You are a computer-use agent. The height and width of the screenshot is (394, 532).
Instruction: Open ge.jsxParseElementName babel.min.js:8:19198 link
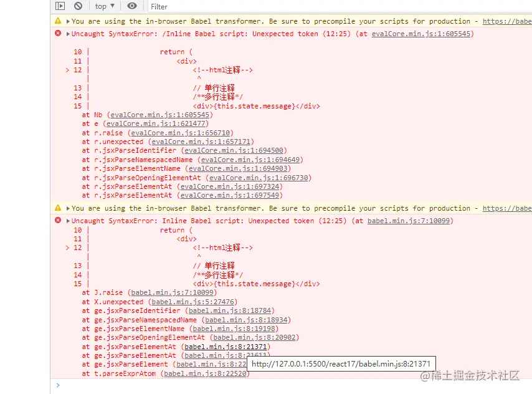(x=234, y=329)
